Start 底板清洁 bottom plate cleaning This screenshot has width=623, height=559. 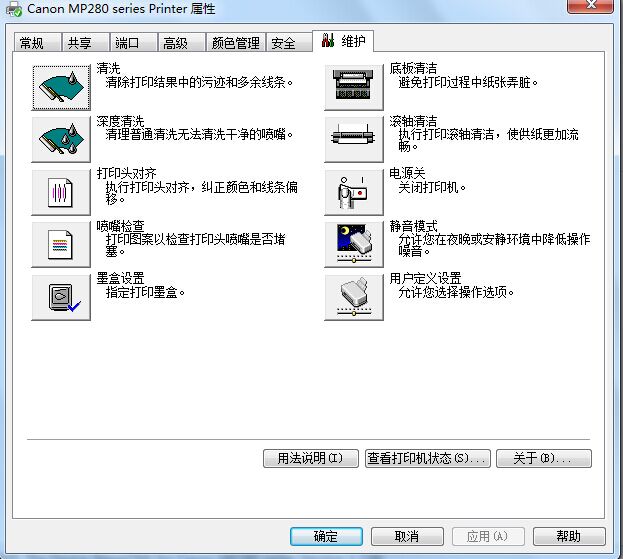(354, 87)
